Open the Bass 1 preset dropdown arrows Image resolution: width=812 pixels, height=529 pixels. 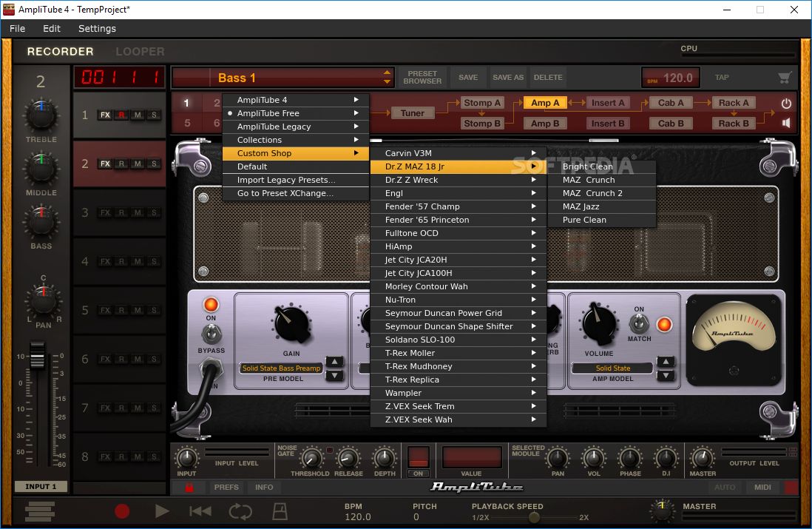pos(387,77)
